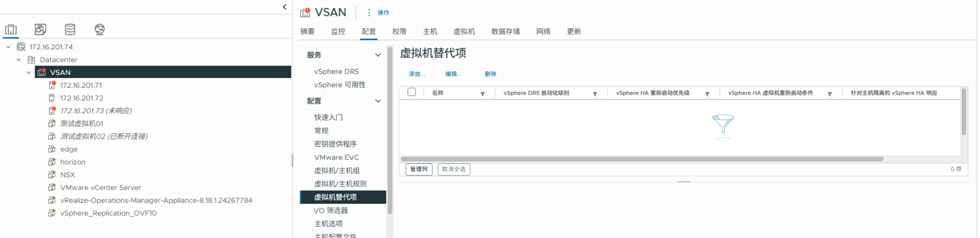The width and height of the screenshot is (980, 238).
Task: Tick the select-all checkbox in the table header
Action: tap(411, 92)
